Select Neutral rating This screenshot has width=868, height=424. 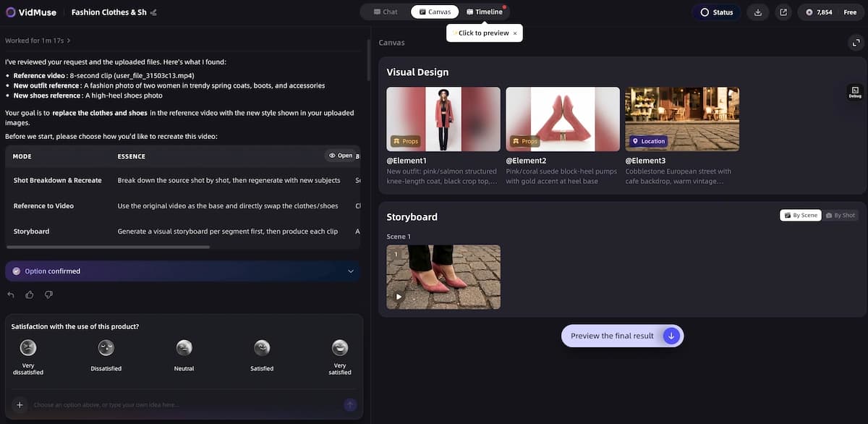click(x=184, y=357)
